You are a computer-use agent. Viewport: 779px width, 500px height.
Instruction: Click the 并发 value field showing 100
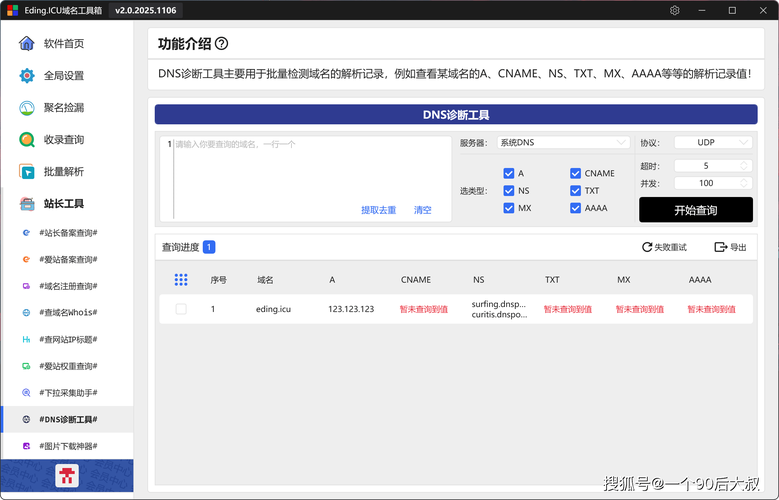(x=706, y=183)
